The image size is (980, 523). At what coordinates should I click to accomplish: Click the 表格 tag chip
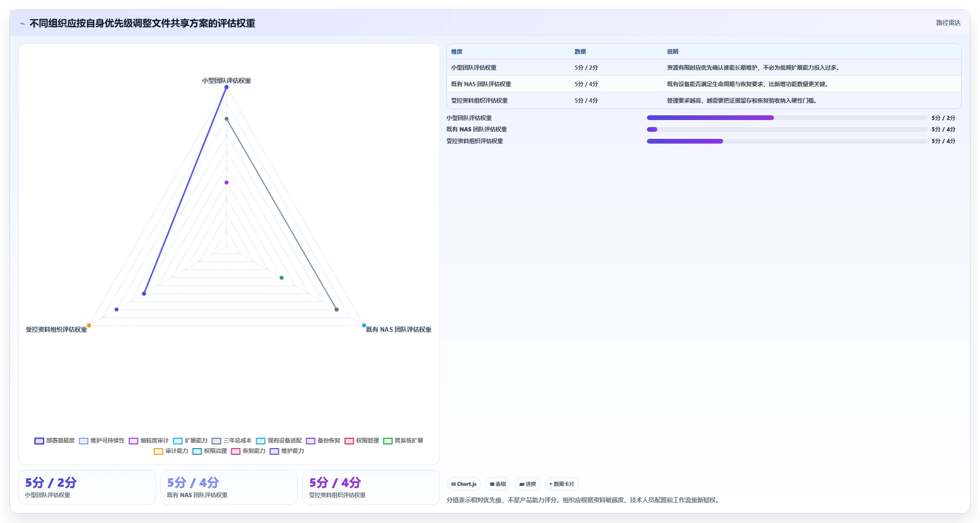497,484
